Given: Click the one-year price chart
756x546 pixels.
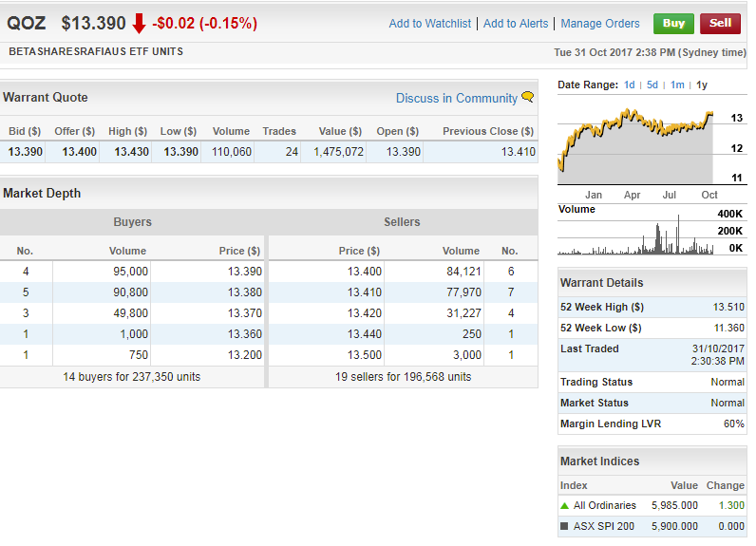Looking at the screenshot, I should (635, 145).
